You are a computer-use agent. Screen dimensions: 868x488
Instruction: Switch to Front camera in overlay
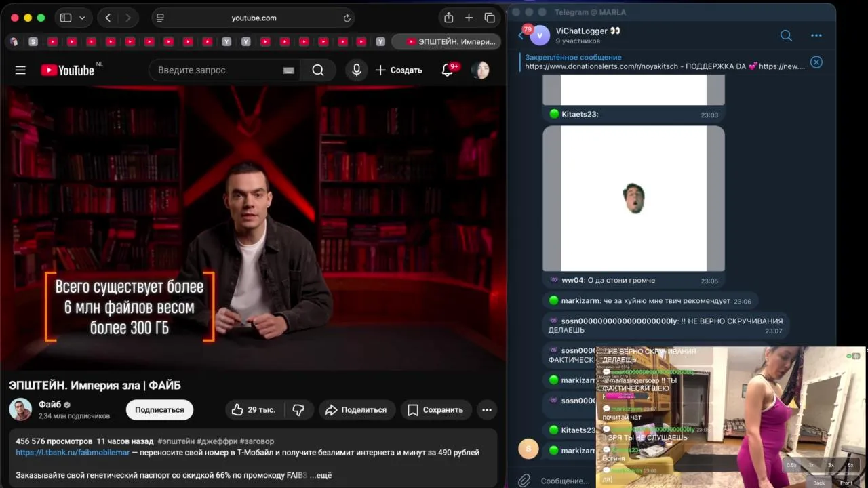coord(846,483)
